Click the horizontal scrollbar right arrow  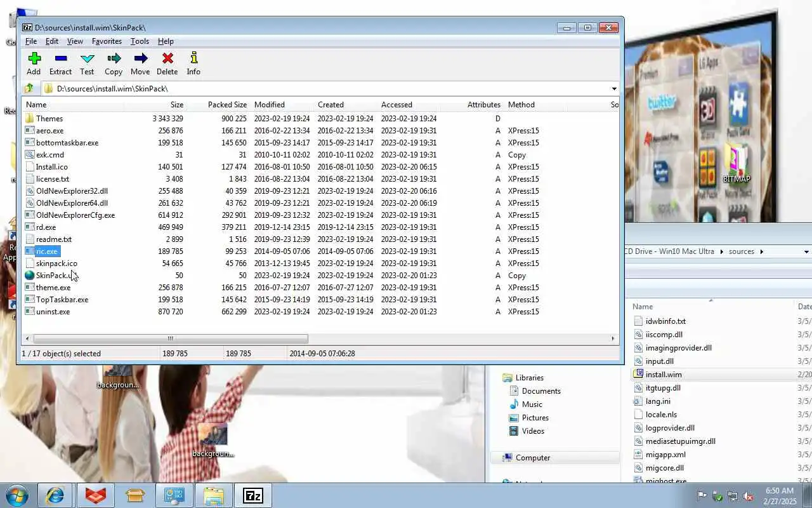[x=614, y=339]
